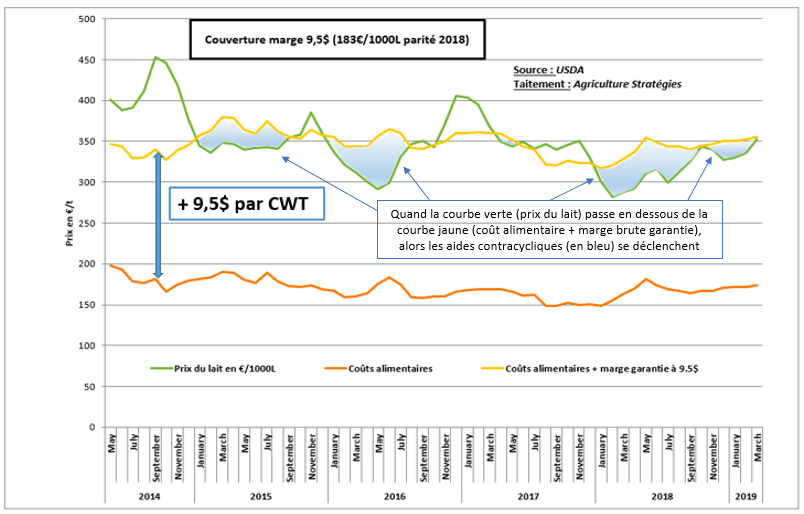Select the "Source : USDA" text
This screenshot has height=514, width=804.
coord(548,70)
